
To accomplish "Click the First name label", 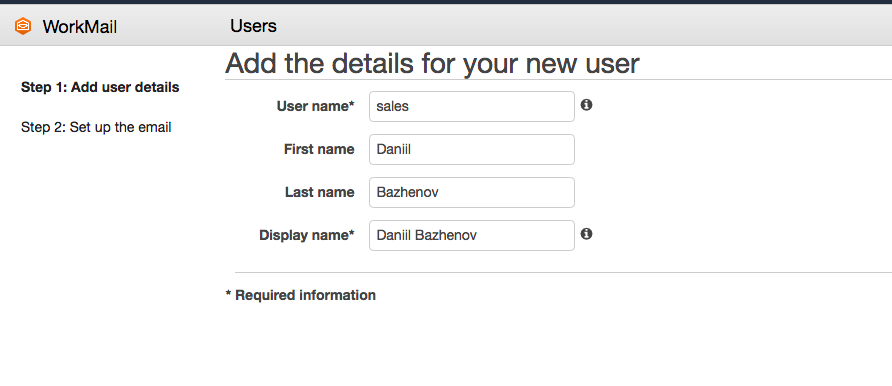I will [319, 150].
